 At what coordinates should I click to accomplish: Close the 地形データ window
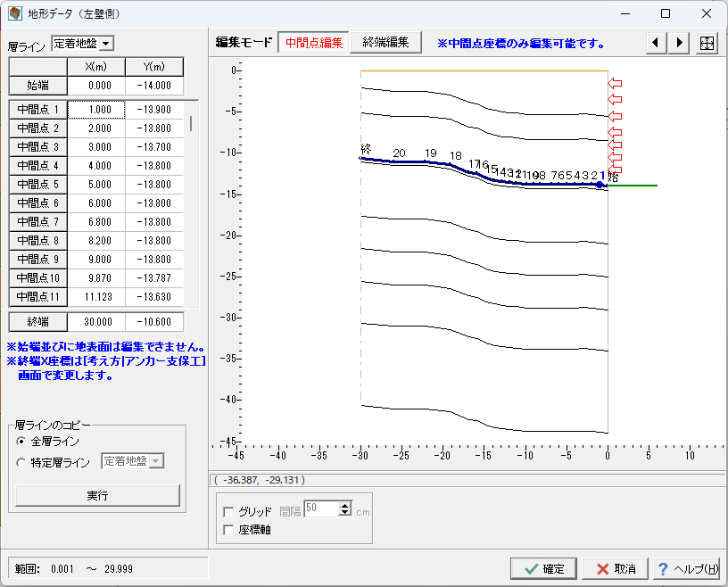click(707, 13)
